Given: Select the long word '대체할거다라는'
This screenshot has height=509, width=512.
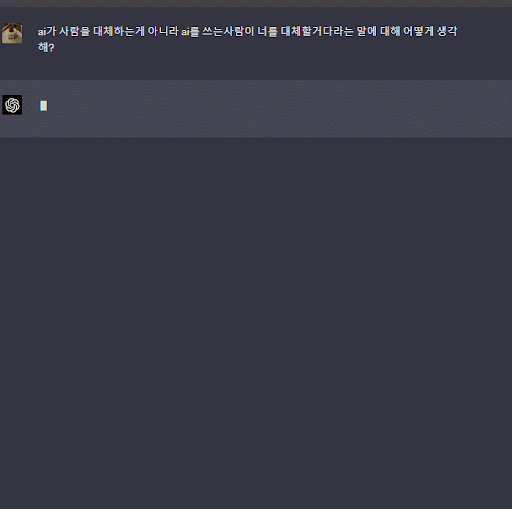Looking at the screenshot, I should (317, 31).
